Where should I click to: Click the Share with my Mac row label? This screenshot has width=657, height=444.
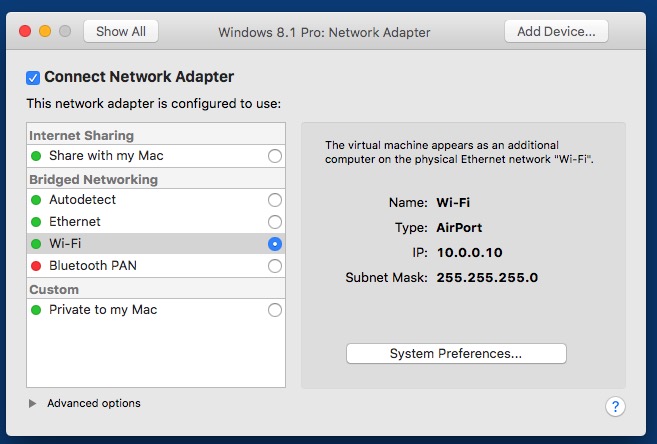[106, 156]
